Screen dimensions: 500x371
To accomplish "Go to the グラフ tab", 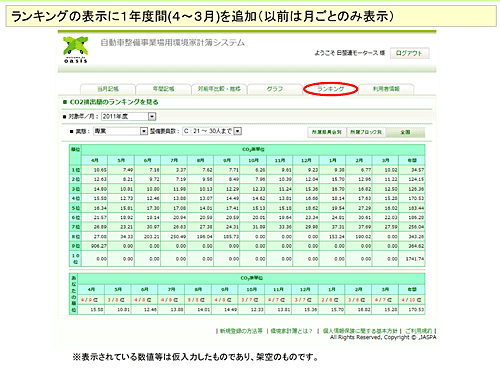I will pyautogui.click(x=275, y=89).
